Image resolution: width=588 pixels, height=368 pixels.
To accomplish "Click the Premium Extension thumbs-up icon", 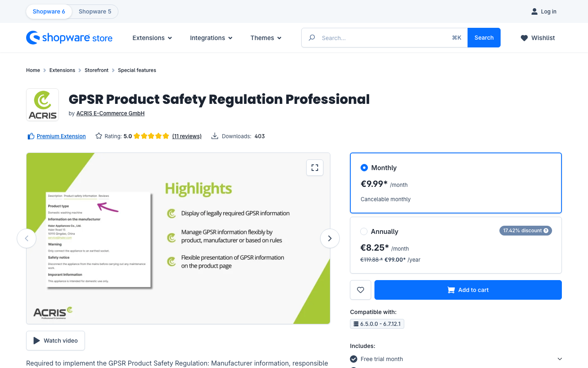I will (31, 136).
